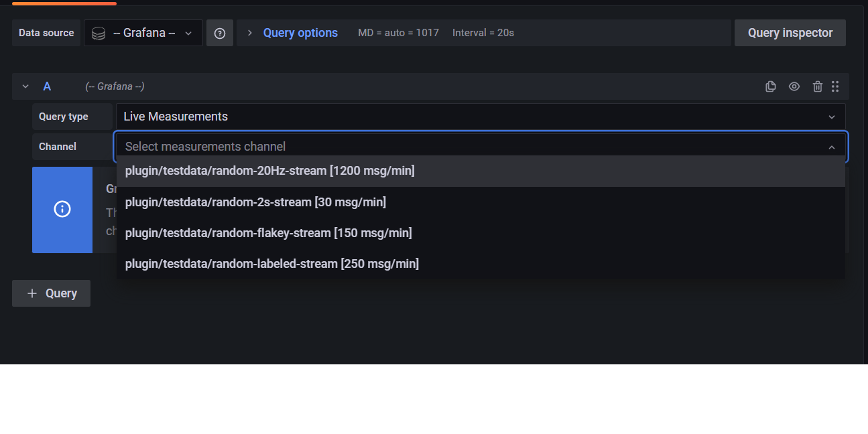Expand the Query options section
The width and height of the screenshot is (868, 434).
click(x=250, y=33)
